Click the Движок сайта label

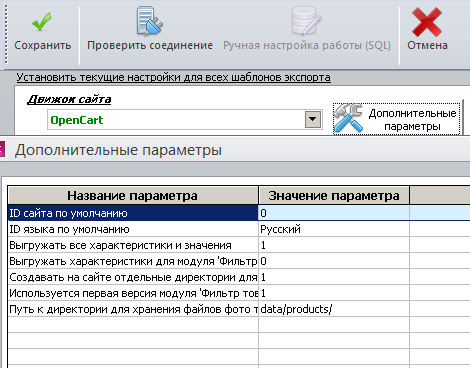click(x=69, y=99)
